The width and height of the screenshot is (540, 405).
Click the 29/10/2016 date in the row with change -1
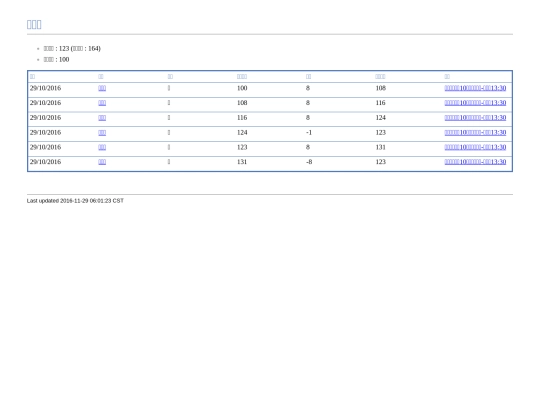(x=45, y=133)
